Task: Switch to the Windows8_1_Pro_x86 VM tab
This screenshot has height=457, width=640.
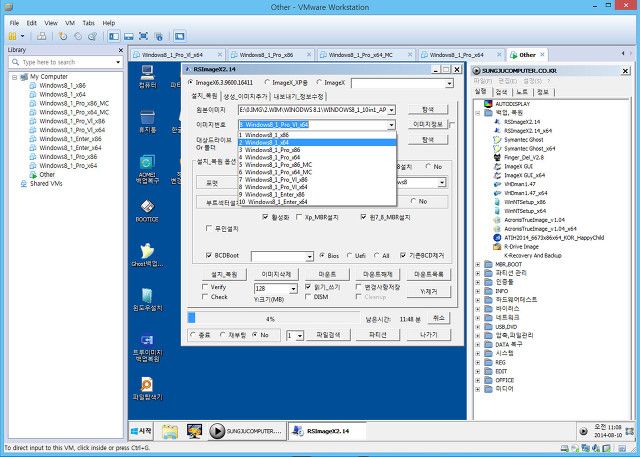Action: click(x=269, y=55)
